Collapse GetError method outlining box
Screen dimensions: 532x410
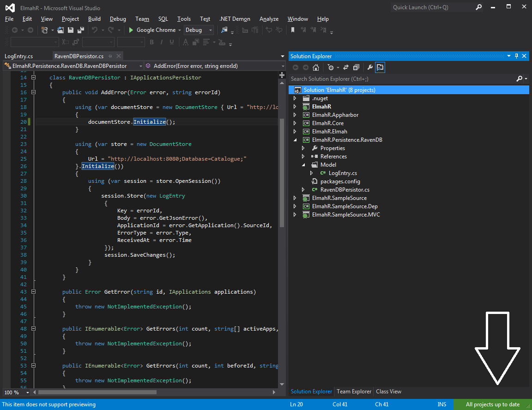pos(33,292)
